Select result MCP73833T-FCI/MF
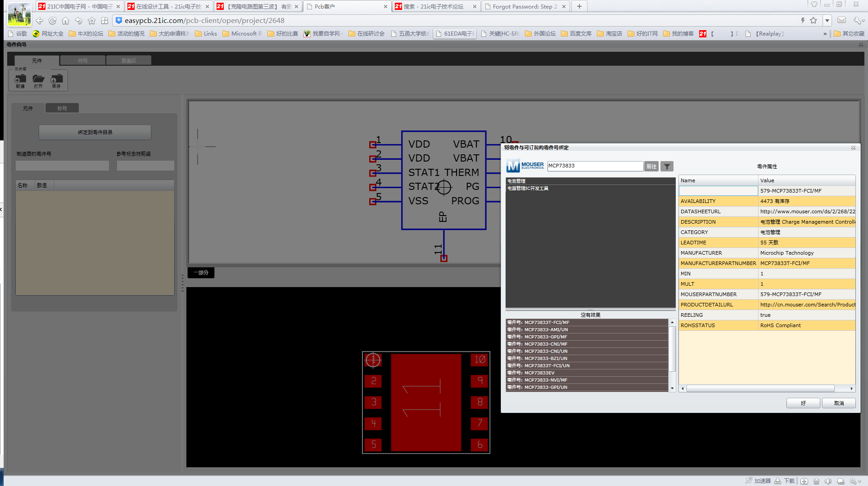 click(x=587, y=322)
